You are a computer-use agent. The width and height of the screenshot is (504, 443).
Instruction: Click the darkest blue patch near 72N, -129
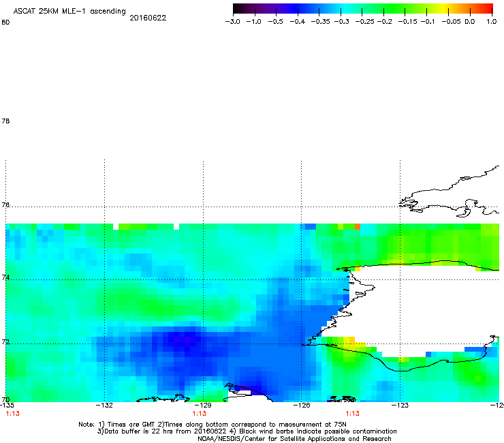(x=185, y=339)
